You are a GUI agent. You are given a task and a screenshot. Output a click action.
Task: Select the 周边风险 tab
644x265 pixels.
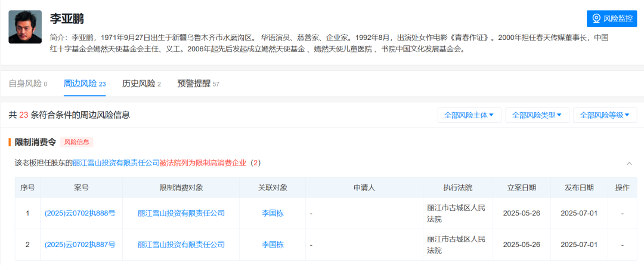tap(84, 84)
